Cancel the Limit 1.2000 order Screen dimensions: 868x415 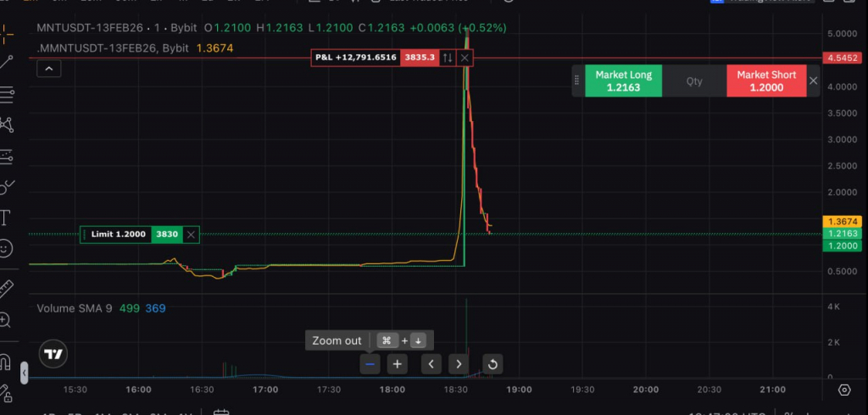pyautogui.click(x=191, y=235)
